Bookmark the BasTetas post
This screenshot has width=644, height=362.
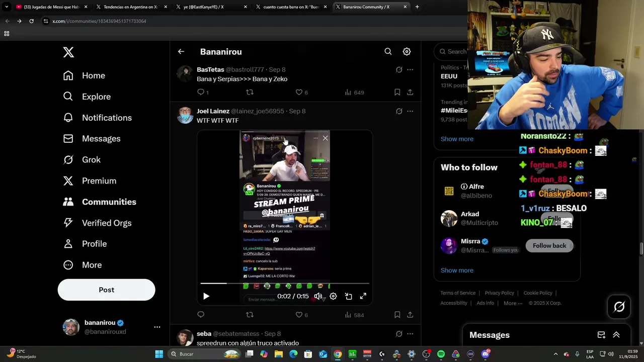tap(397, 92)
